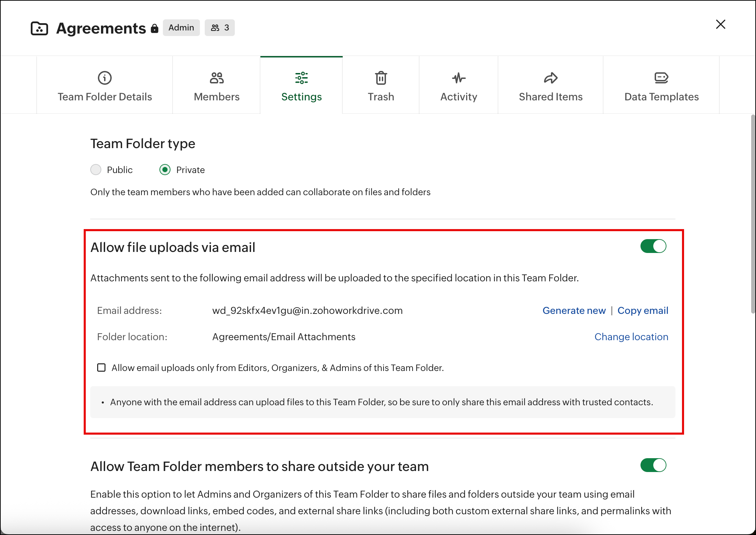This screenshot has width=756, height=535.
Task: Click the Trash bin icon
Action: [x=381, y=78]
